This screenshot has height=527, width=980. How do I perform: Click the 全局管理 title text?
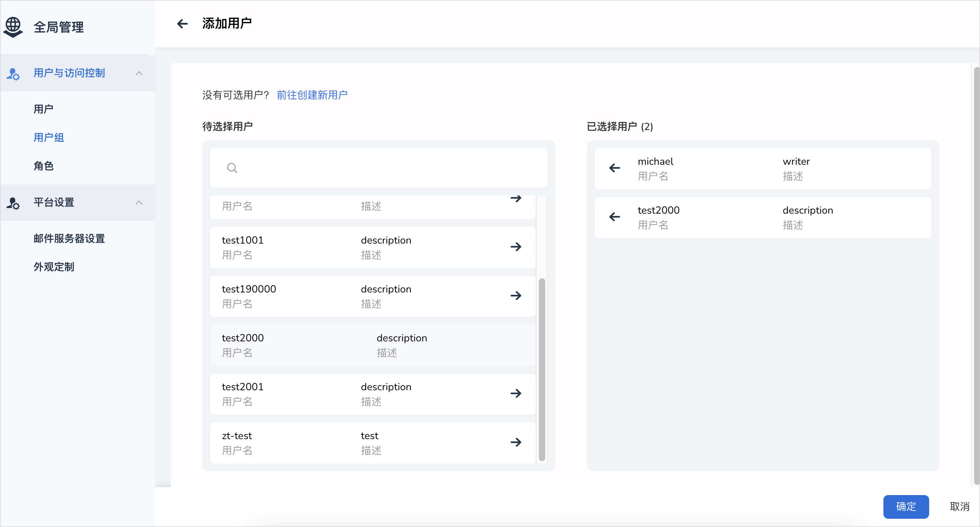(59, 27)
